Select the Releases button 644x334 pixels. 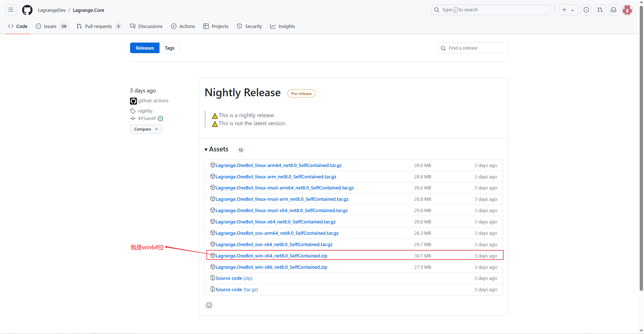point(145,48)
